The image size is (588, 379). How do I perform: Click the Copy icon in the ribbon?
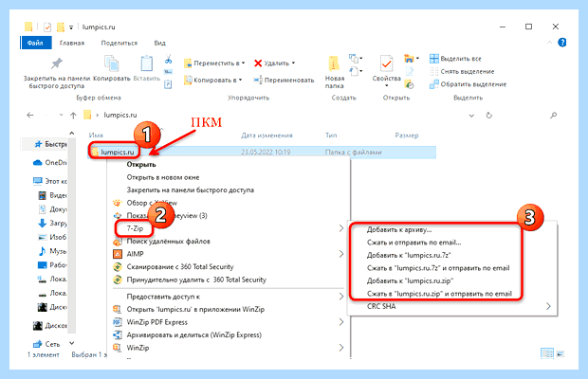pyautogui.click(x=111, y=63)
